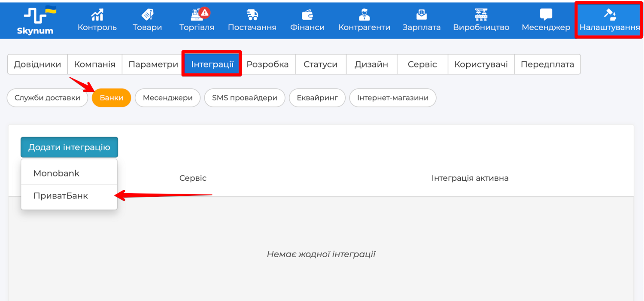Open Торгівля cash register icon

pos(196,15)
